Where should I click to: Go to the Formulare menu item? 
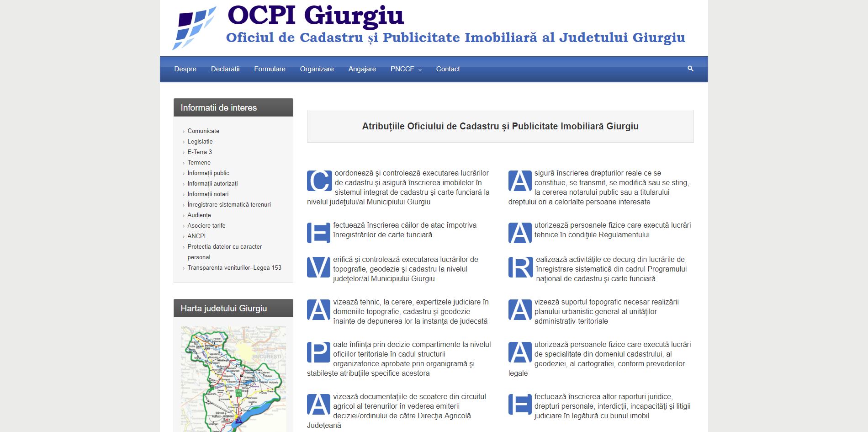[x=270, y=69]
